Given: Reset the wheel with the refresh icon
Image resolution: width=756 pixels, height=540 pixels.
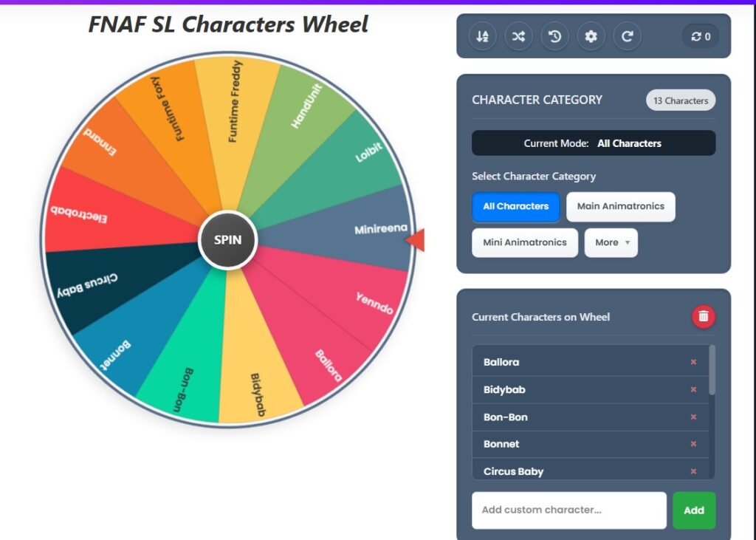Looking at the screenshot, I should pyautogui.click(x=628, y=35).
